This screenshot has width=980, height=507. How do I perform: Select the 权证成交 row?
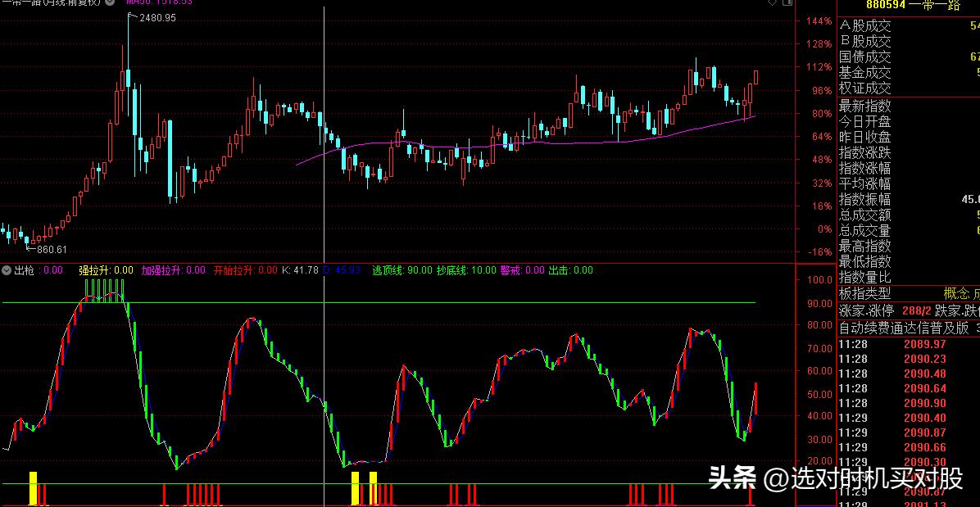(x=909, y=88)
